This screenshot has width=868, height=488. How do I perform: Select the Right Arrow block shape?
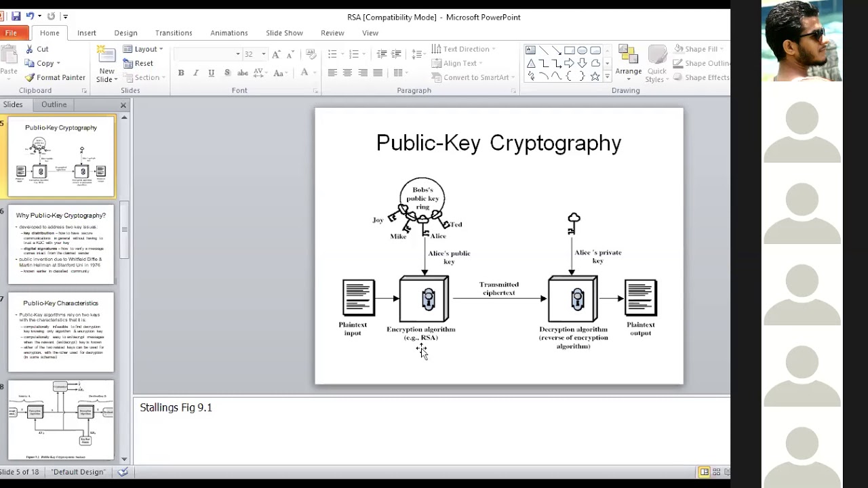click(570, 63)
